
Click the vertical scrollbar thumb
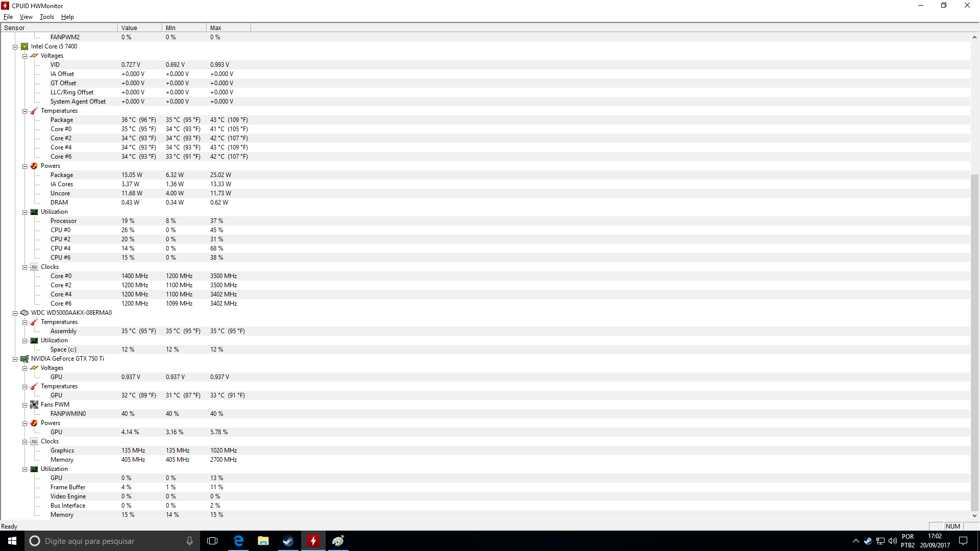(974, 342)
